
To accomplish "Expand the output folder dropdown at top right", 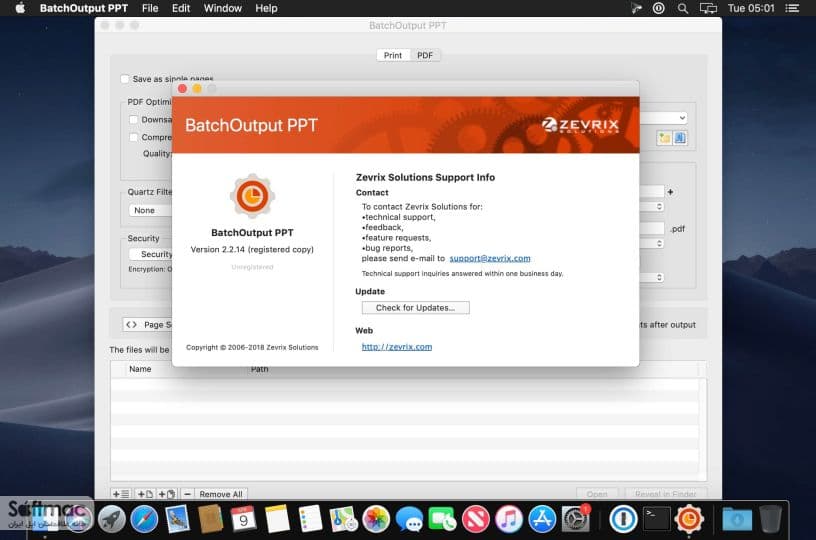I will coord(682,118).
